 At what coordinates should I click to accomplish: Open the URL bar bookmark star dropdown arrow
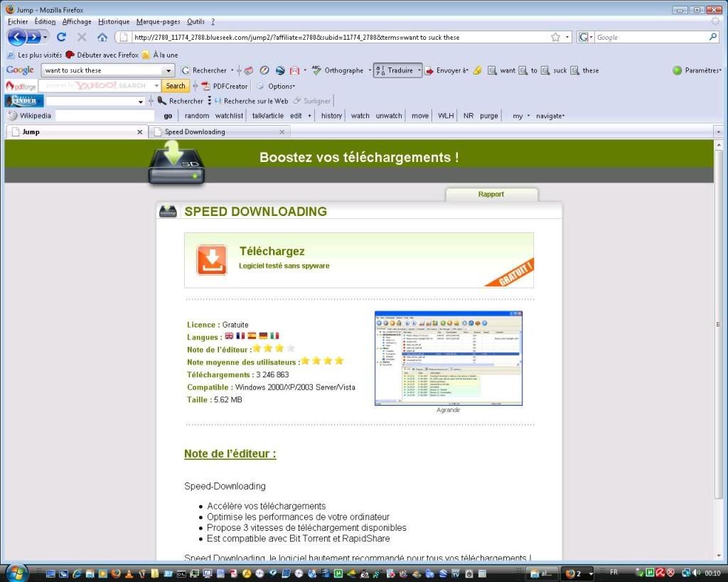[567, 37]
